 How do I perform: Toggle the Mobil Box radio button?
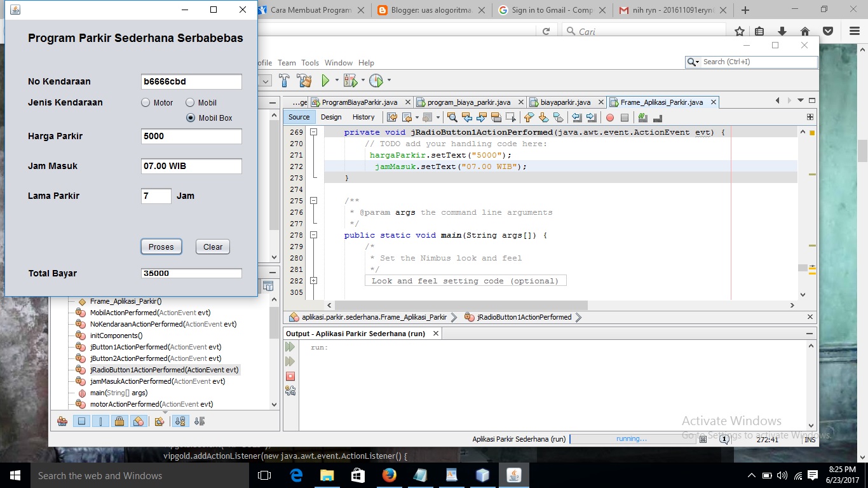(x=191, y=118)
